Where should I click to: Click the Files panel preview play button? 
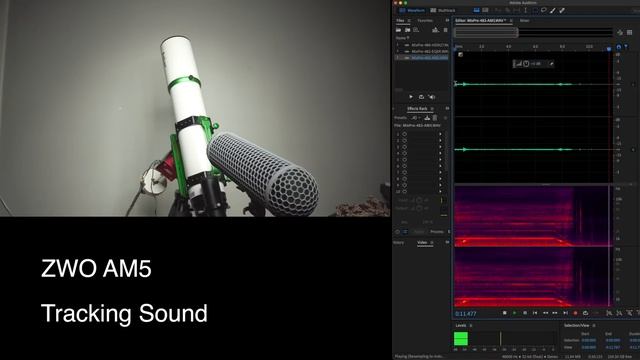(x=411, y=97)
